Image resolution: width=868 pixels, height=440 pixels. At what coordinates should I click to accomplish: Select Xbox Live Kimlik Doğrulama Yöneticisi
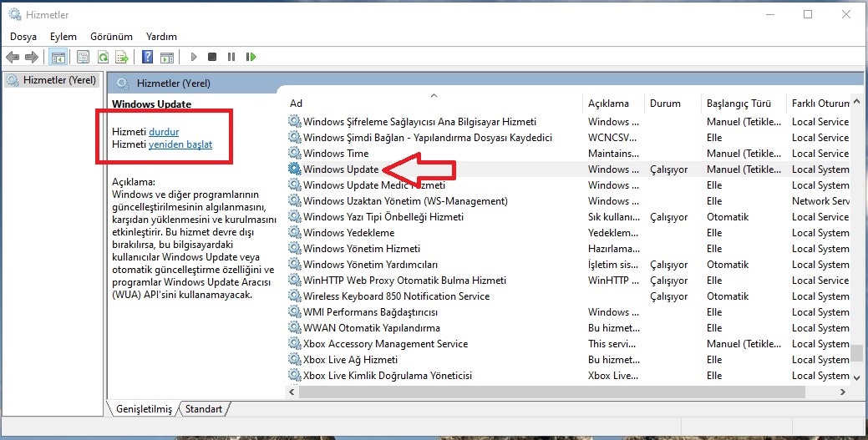(388, 375)
